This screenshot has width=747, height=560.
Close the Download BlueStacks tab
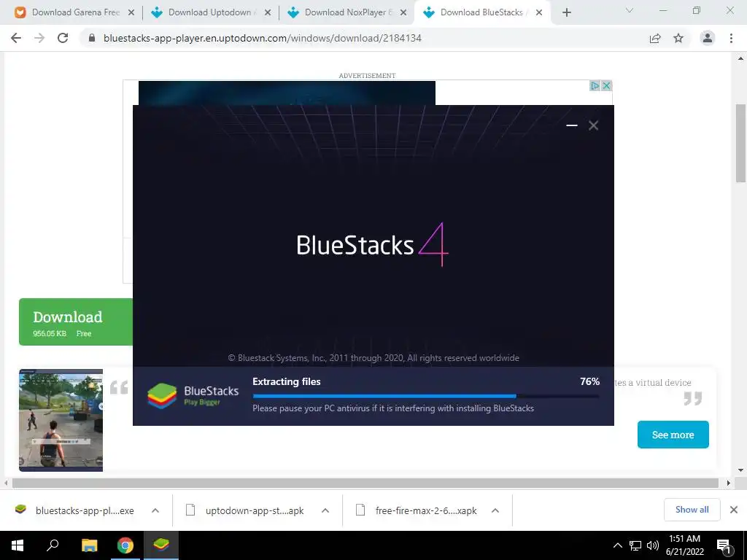coord(539,13)
